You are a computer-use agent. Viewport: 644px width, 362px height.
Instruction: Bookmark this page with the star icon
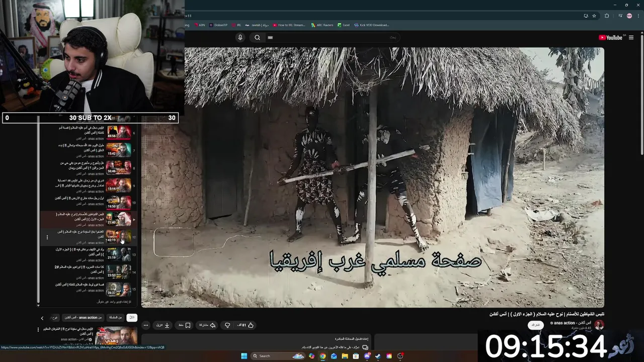594,16
